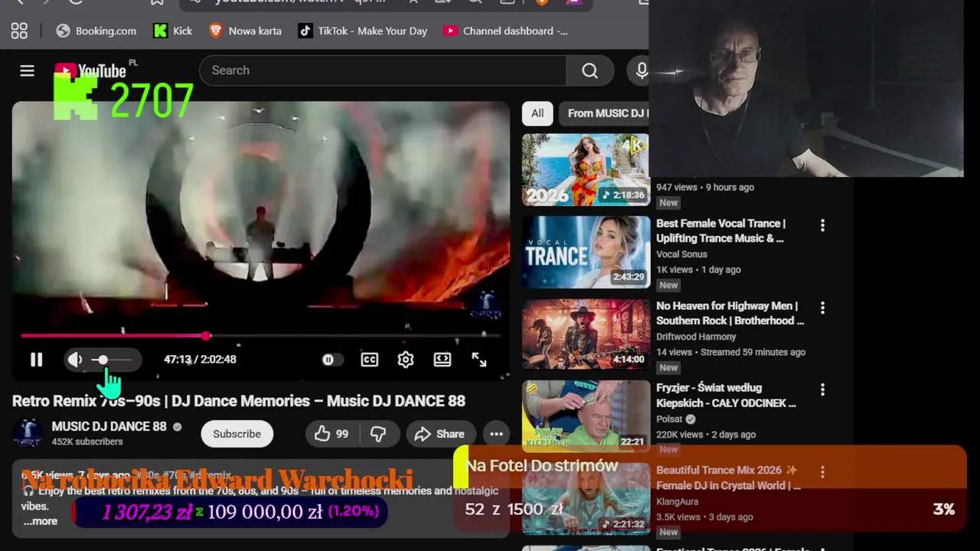Open Nowa karta bookmark

tap(246, 31)
